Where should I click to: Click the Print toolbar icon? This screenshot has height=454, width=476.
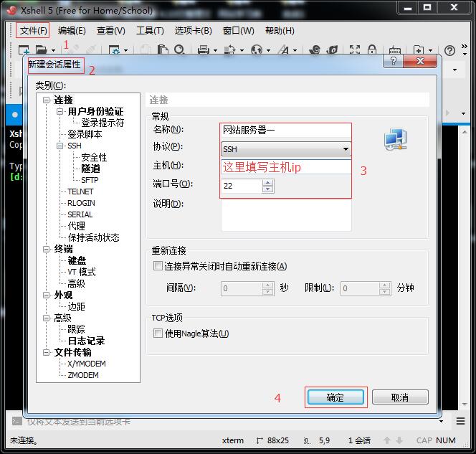pyautogui.click(x=203, y=49)
